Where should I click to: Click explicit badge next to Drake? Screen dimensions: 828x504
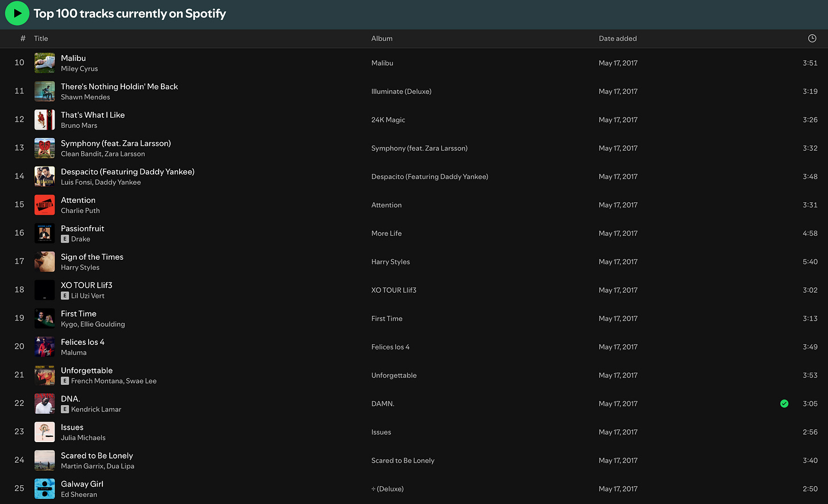pyautogui.click(x=65, y=239)
